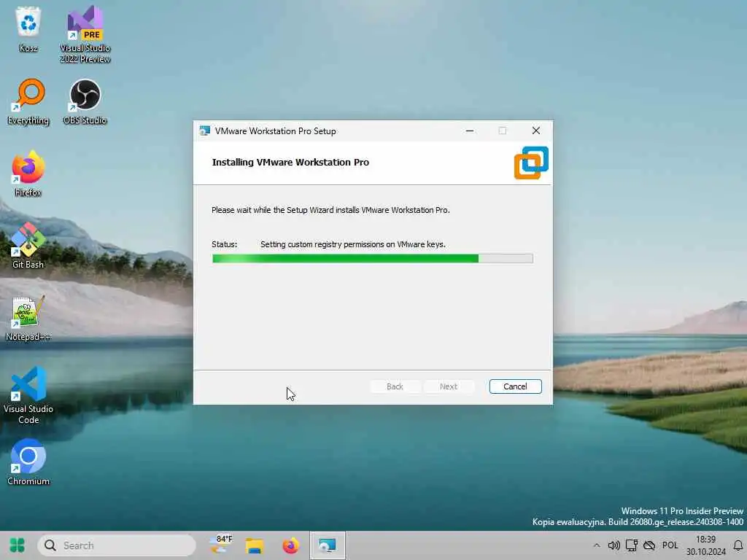
Task: Select the Visual Studio Code desktop icon
Action: pyautogui.click(x=28, y=395)
